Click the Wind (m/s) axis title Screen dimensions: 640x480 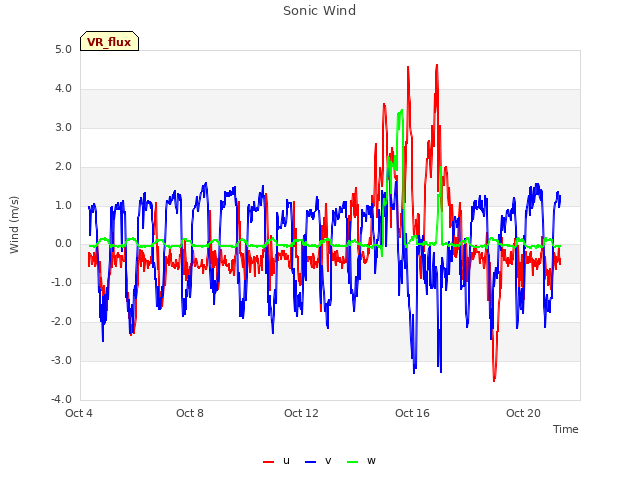tap(14, 225)
